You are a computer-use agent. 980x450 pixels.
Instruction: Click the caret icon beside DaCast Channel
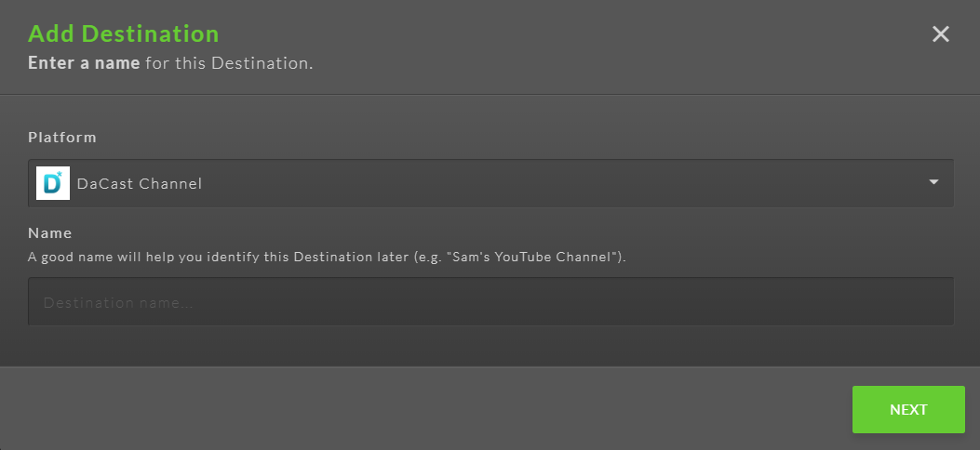pos(933,182)
